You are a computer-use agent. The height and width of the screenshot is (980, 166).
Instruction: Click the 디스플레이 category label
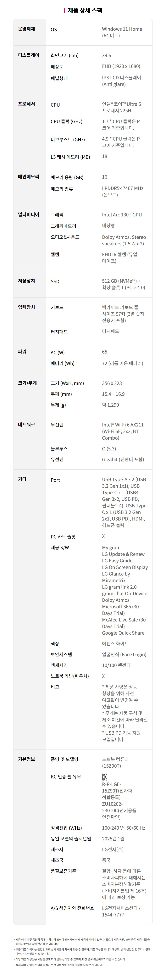click(x=29, y=55)
